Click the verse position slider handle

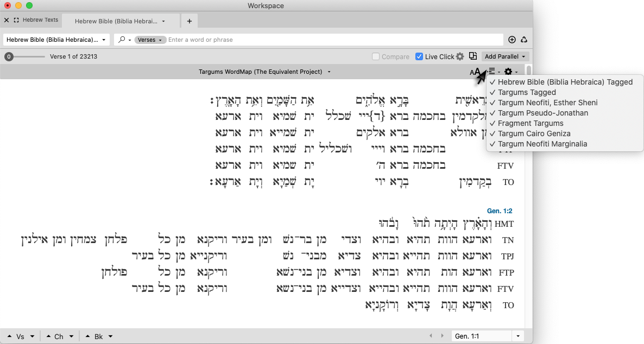point(9,56)
